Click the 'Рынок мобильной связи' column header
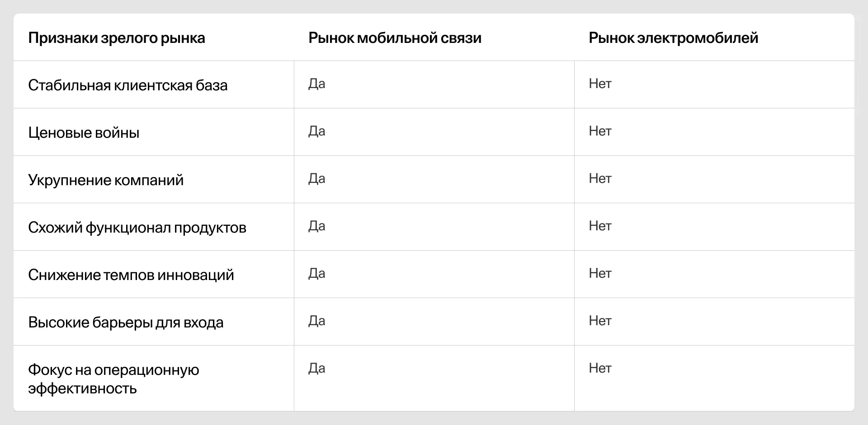This screenshot has height=425, width=868. click(395, 38)
